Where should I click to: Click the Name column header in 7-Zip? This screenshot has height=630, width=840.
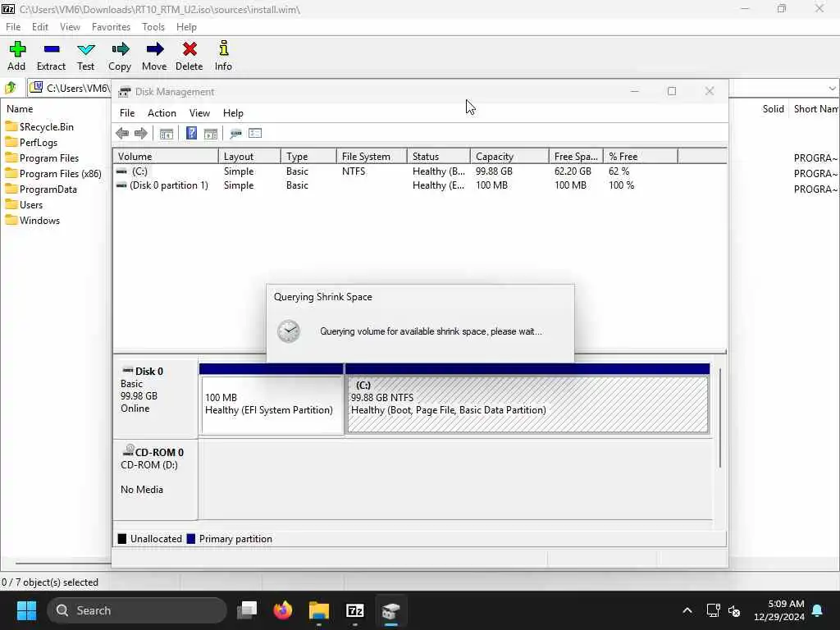pos(20,109)
